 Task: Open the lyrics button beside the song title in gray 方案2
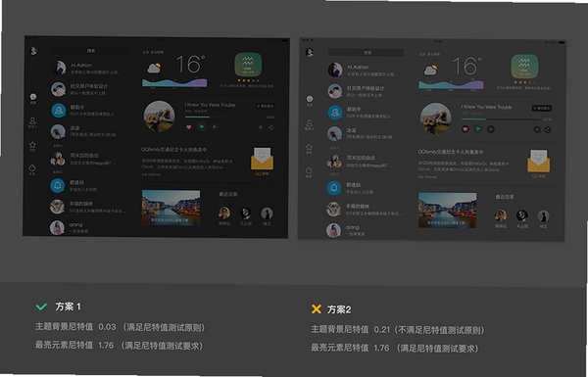coord(542,109)
